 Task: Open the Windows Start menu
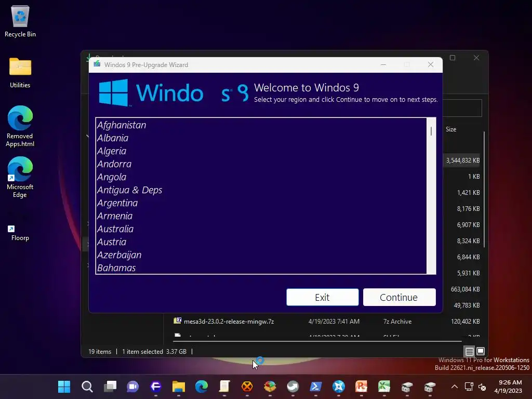(64, 386)
